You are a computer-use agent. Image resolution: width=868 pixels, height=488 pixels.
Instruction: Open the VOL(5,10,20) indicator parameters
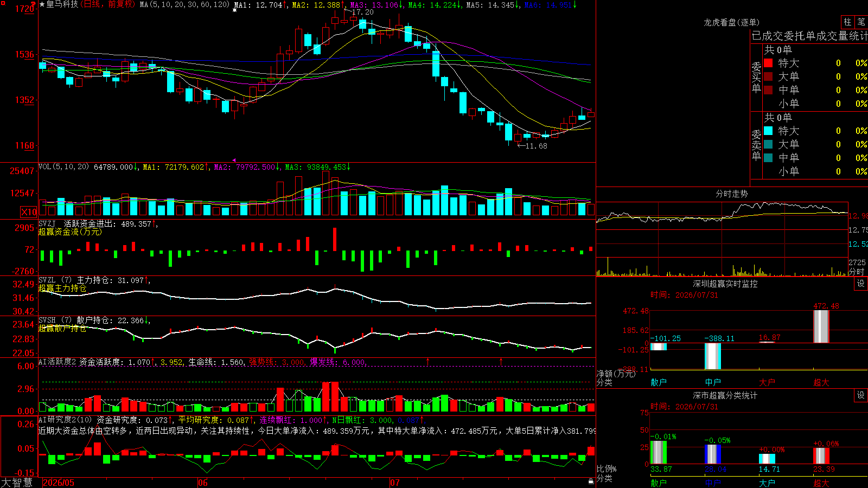63,167
